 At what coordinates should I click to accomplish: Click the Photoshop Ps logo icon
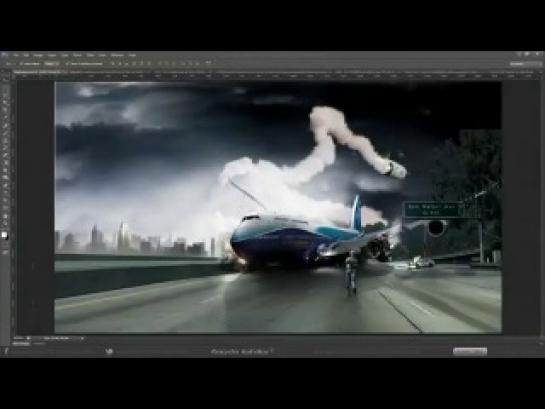[x=5, y=55]
